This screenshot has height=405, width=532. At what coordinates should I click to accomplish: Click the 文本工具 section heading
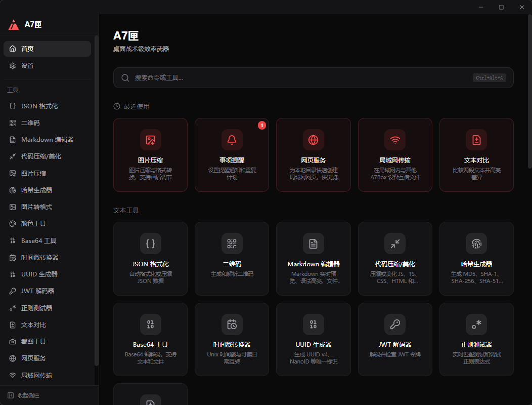click(x=126, y=211)
